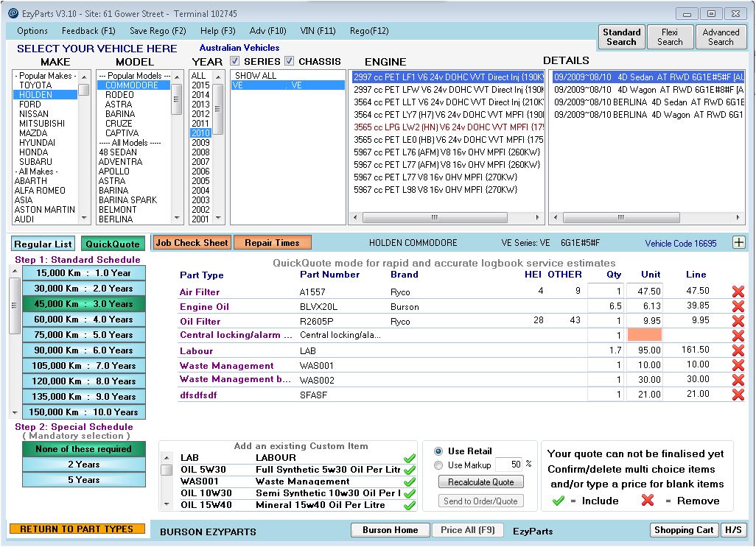Viewport: 756px width, 547px height.
Task: Go to Burson Home
Action: [x=391, y=530]
